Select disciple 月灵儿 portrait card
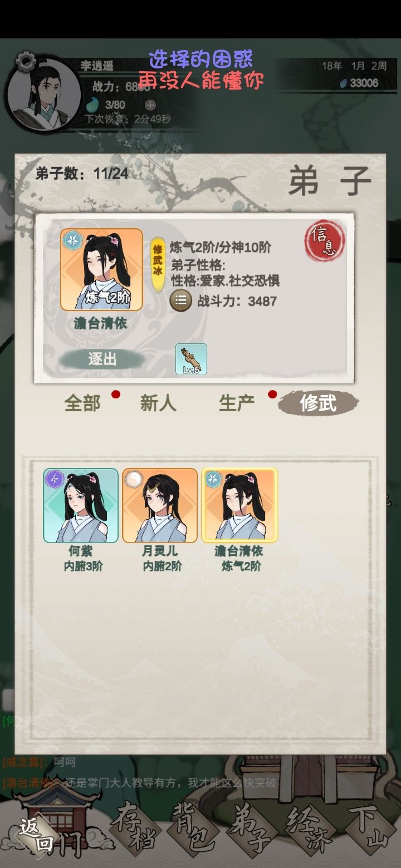The width and height of the screenshot is (401, 868). [160, 505]
